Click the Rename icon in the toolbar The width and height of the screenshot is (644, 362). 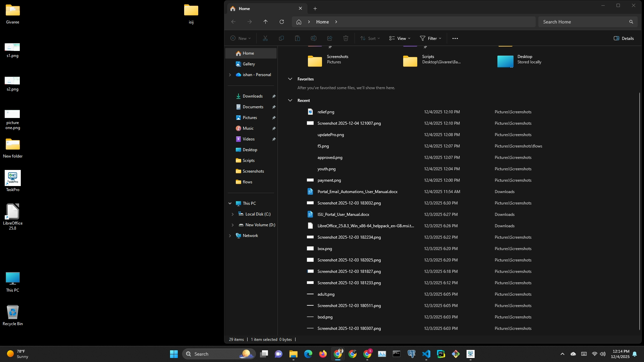pos(314,38)
